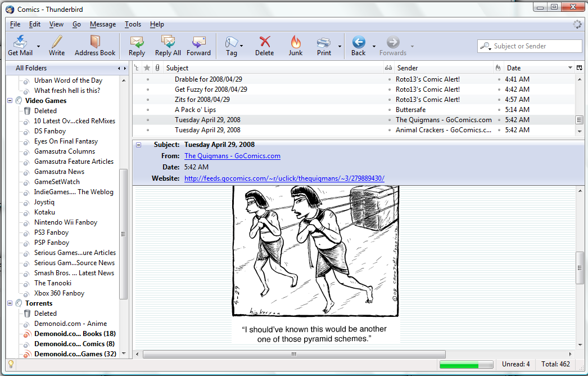Open the Back history dropdown arrow

374,46
